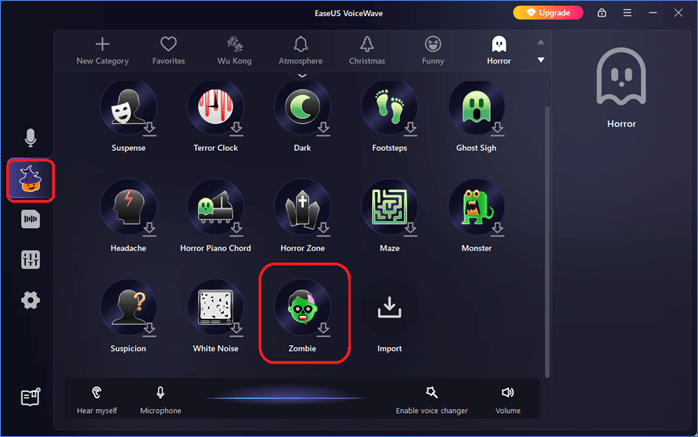This screenshot has height=437, width=698.
Task: Select the Zombie voice effect
Action: tap(303, 310)
